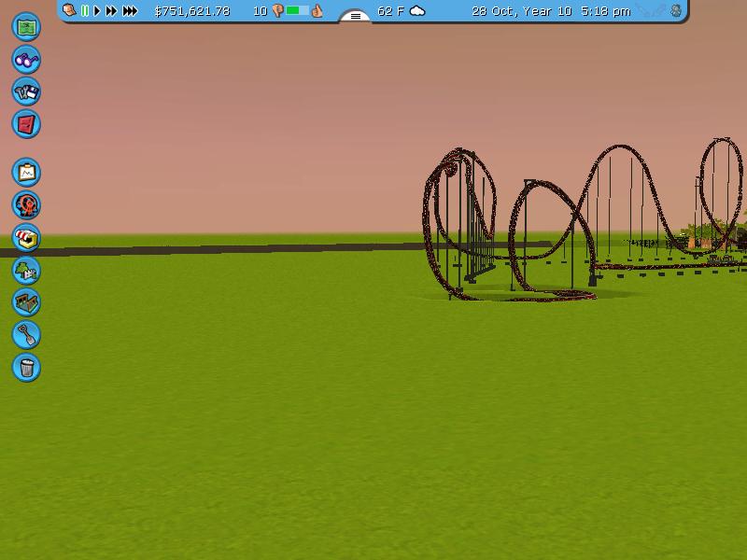Viewport: 747px width, 560px height.
Task: Select the terrain shovel tool
Action: [x=26, y=335]
